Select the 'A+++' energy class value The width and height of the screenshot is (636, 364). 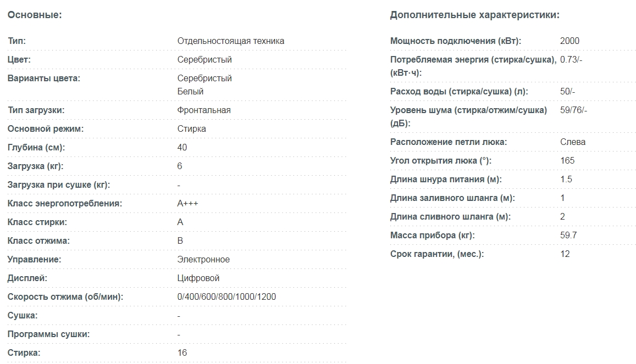click(187, 203)
